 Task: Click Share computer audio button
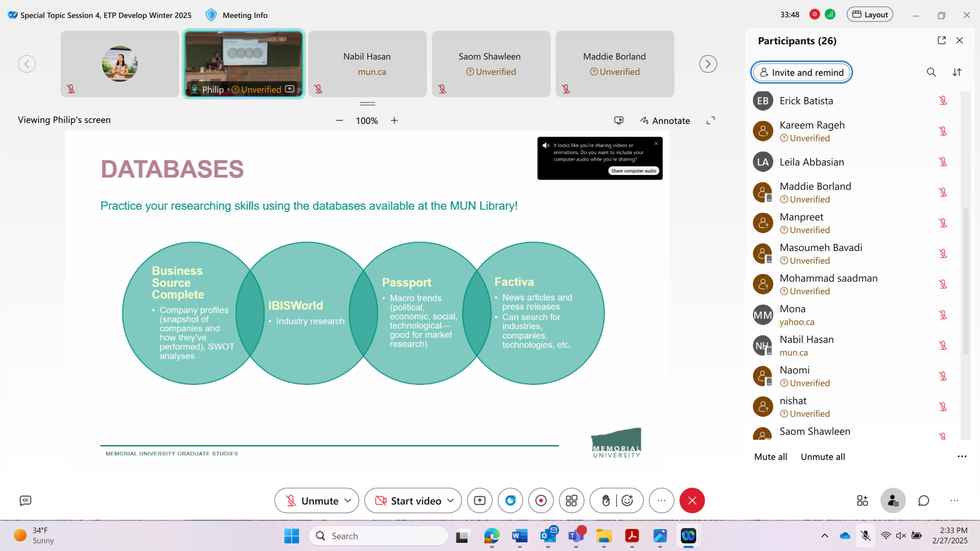[633, 171]
